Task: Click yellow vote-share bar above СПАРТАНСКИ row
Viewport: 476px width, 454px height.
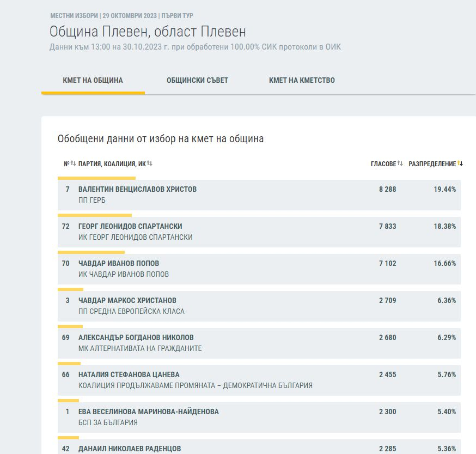Action: point(95,215)
